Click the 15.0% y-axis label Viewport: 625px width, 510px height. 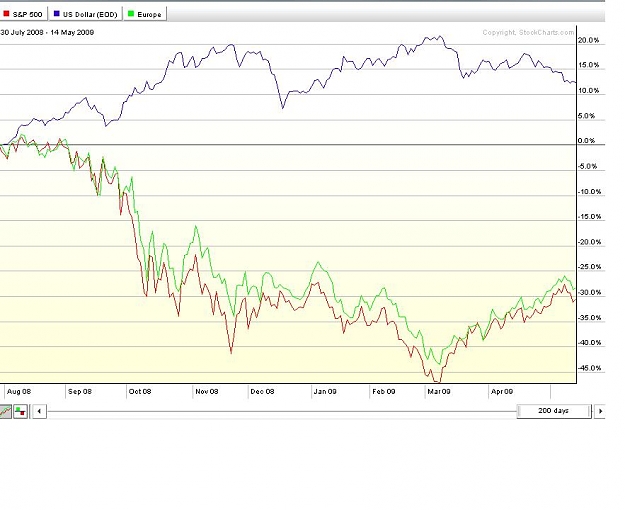tap(588, 65)
